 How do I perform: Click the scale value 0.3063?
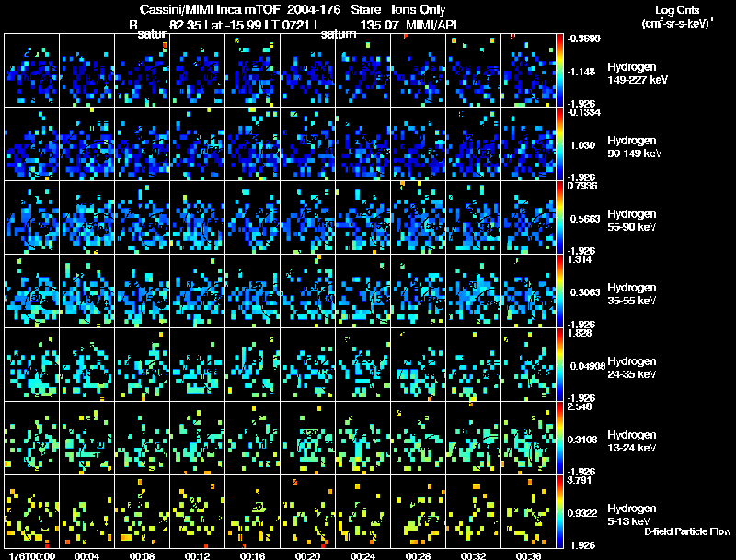click(x=585, y=292)
